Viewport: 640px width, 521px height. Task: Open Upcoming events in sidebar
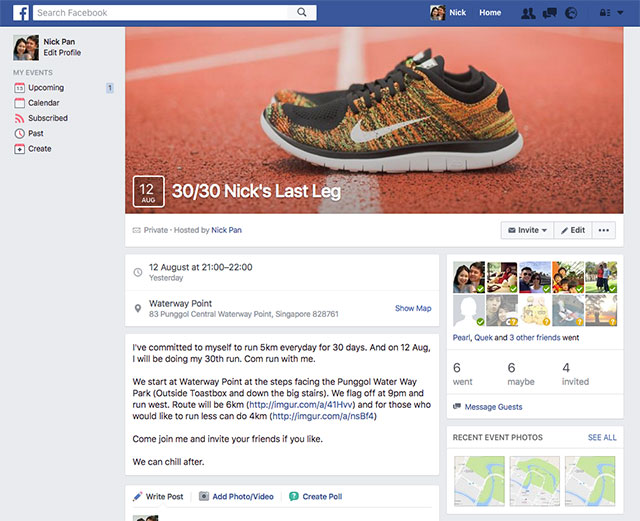(46, 88)
